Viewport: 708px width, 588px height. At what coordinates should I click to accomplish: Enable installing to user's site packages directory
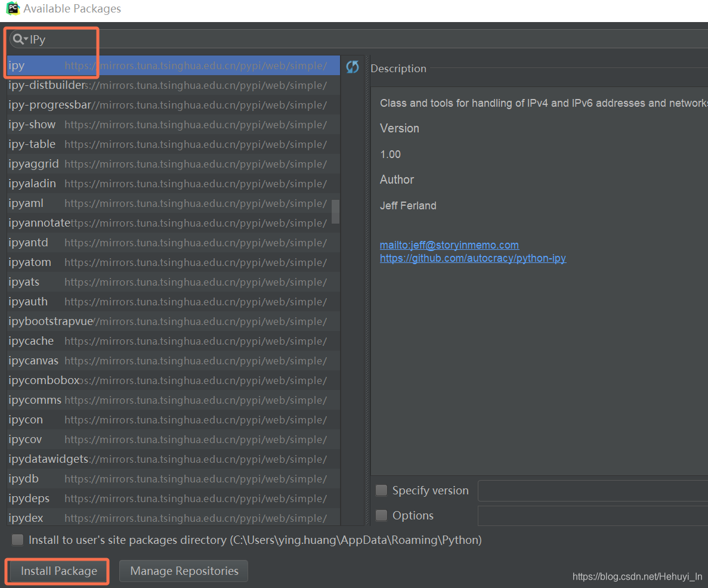(x=17, y=540)
